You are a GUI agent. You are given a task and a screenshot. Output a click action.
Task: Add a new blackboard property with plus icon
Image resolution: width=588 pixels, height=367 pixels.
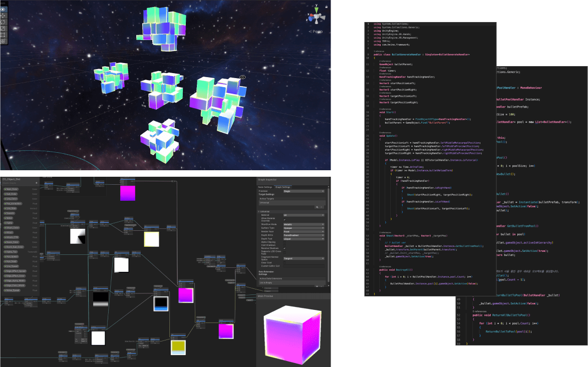point(37,183)
